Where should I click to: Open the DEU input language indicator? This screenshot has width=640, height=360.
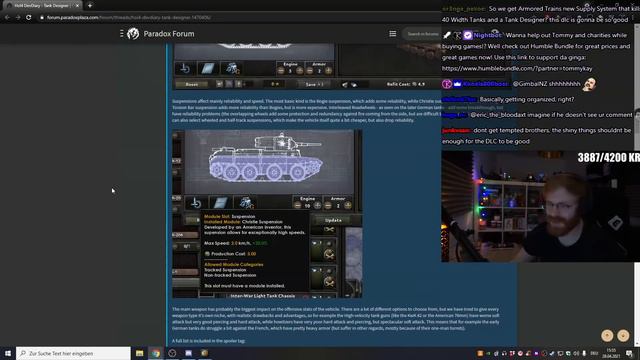click(594, 353)
